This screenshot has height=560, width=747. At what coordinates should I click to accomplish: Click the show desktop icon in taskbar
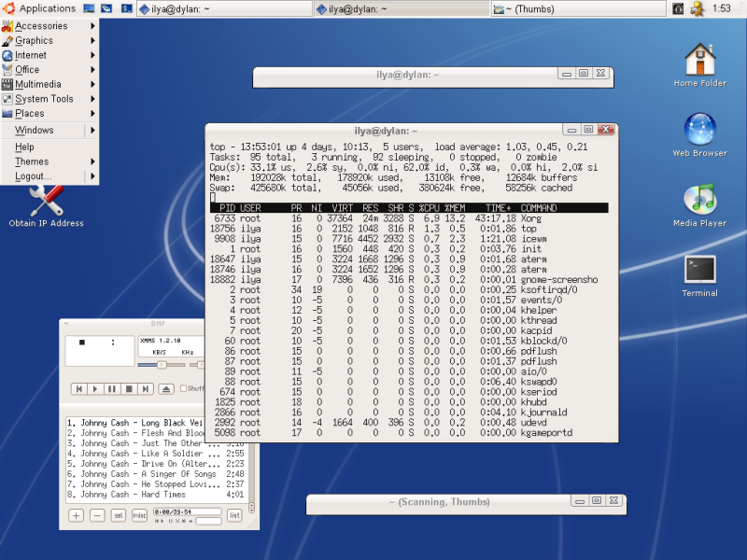click(x=89, y=8)
